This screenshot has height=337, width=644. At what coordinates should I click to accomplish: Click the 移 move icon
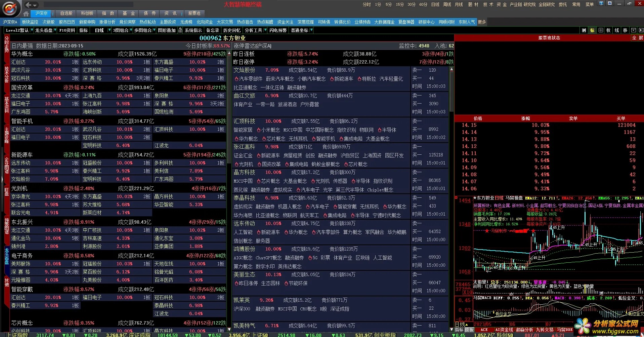click(x=625, y=30)
